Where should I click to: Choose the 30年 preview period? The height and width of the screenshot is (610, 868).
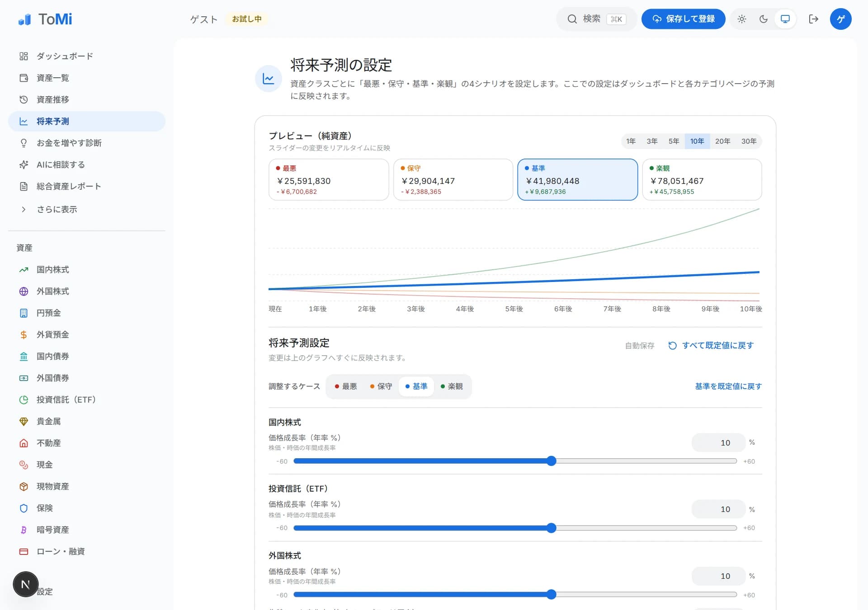click(x=749, y=141)
